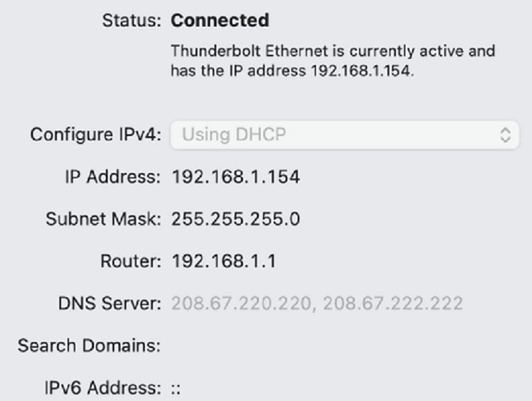Click the Router address 192.168.1.1
Viewport: 532px width, 401px height.
click(x=224, y=261)
